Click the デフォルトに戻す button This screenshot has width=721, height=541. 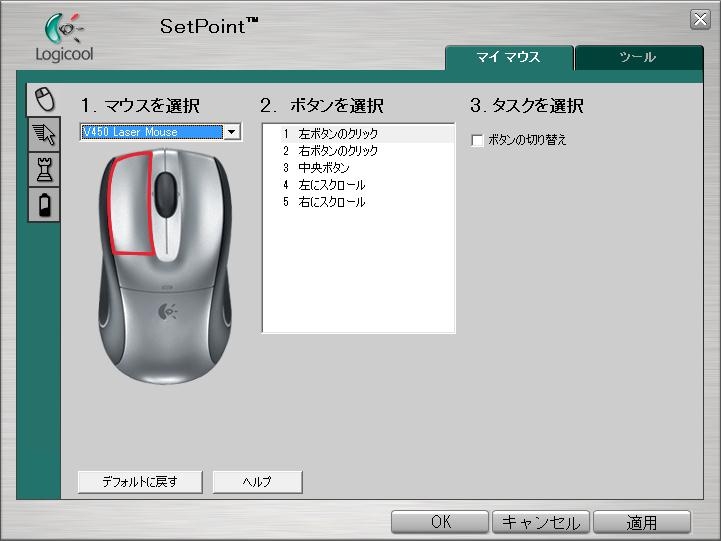(140, 482)
